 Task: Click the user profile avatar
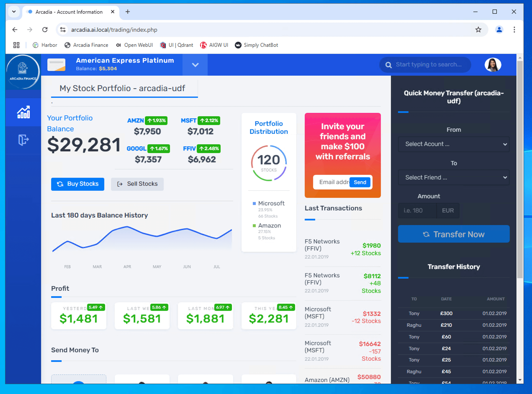pos(492,65)
